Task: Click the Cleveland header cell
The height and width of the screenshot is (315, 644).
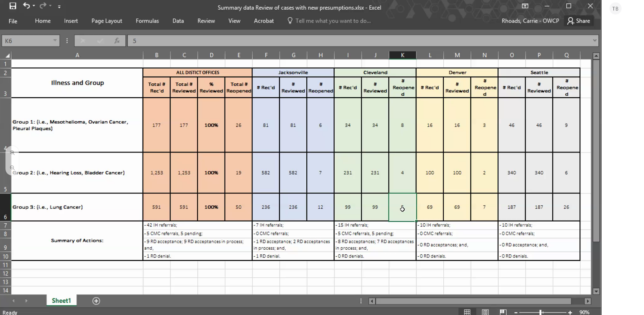Action: pos(375,72)
